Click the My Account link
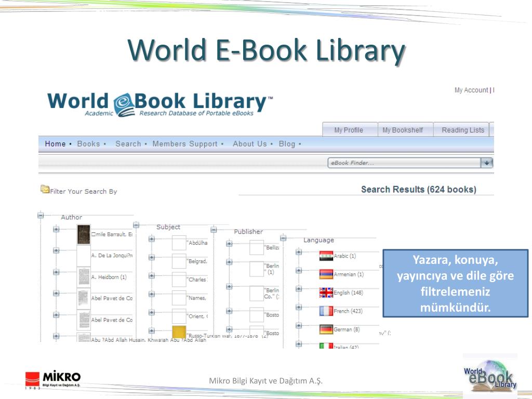Viewport: 532px width, 399px height. (471, 90)
